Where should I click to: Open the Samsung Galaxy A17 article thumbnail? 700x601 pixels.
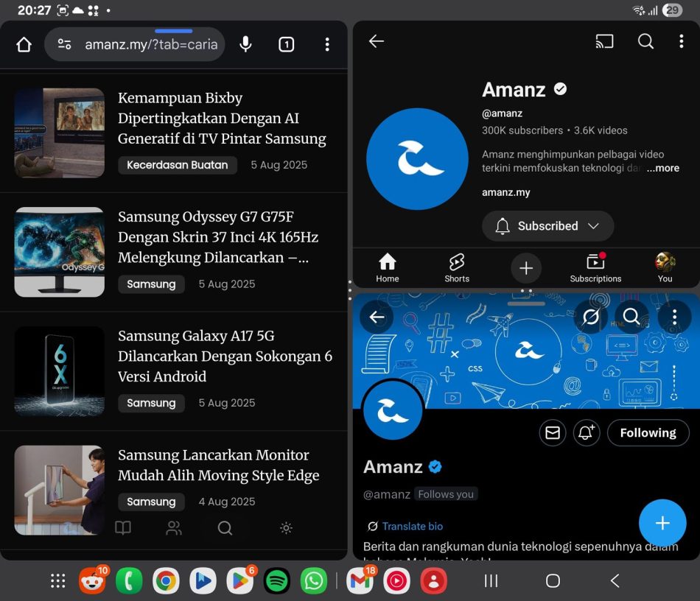(59, 371)
